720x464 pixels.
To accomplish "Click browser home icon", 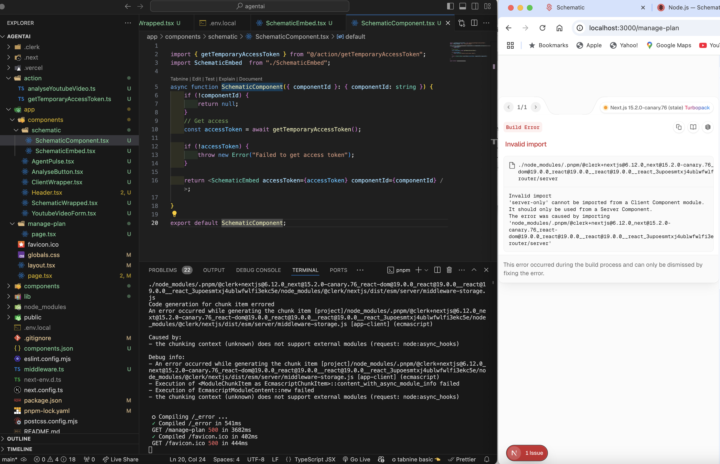I will pyautogui.click(x=559, y=28).
